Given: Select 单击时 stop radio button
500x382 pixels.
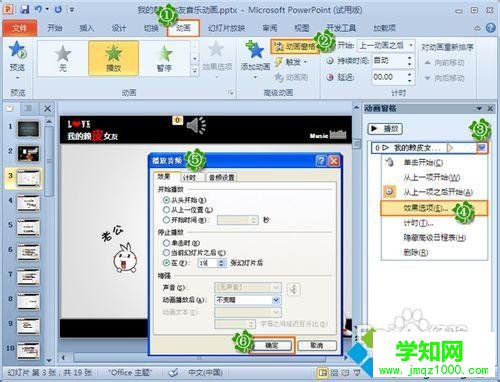Looking at the screenshot, I should (x=166, y=243).
